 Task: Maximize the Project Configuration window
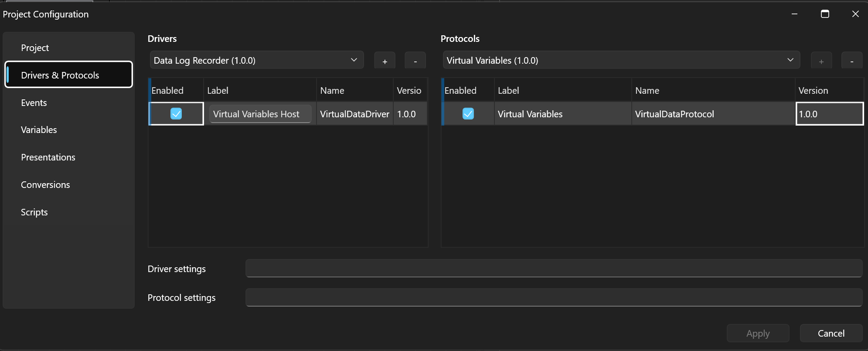pyautogui.click(x=825, y=14)
